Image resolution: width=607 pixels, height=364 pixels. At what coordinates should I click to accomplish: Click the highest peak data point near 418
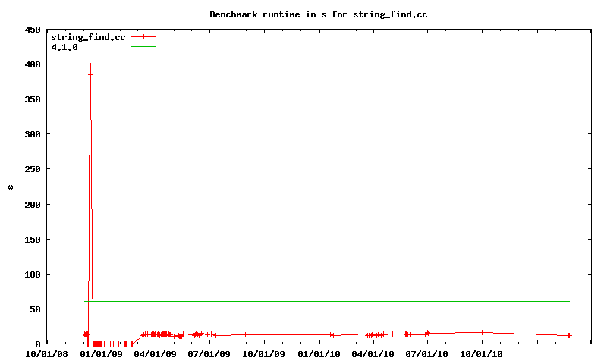tap(90, 52)
